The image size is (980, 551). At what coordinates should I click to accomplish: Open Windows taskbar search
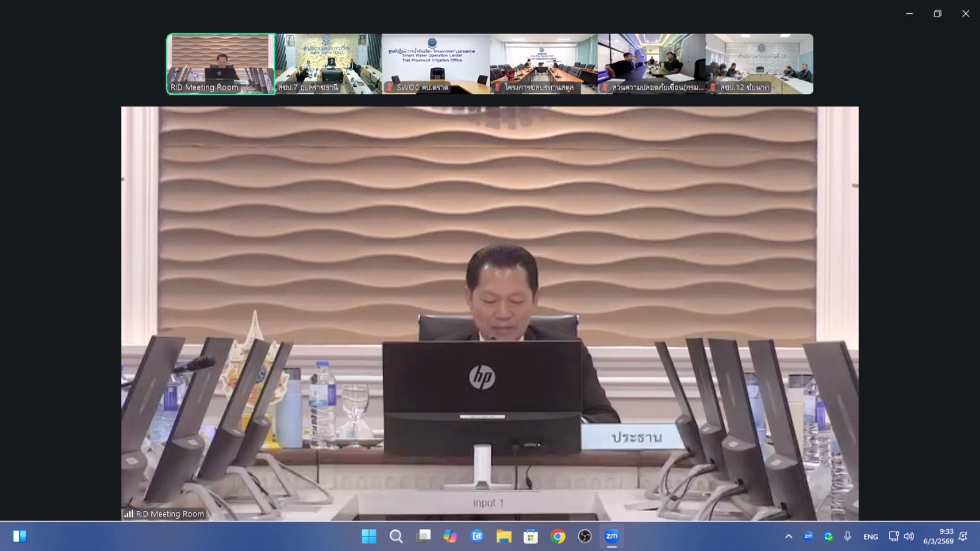pyautogui.click(x=396, y=537)
